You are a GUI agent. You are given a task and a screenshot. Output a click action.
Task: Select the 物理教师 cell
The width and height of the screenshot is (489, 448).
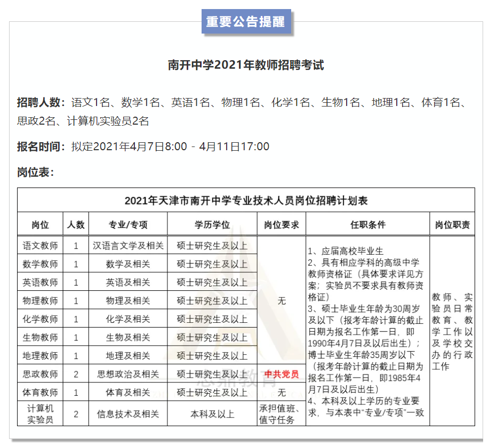(40, 300)
